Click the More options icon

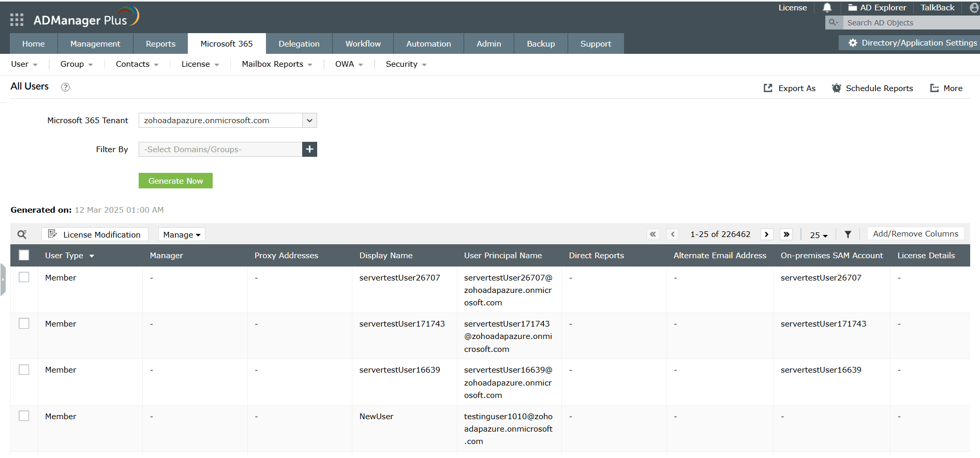934,88
